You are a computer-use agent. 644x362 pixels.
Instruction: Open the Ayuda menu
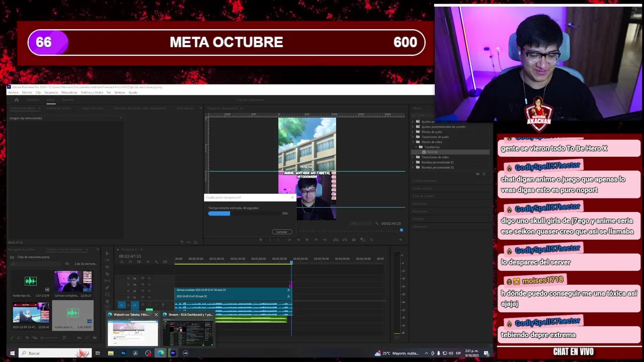pyautogui.click(x=133, y=93)
